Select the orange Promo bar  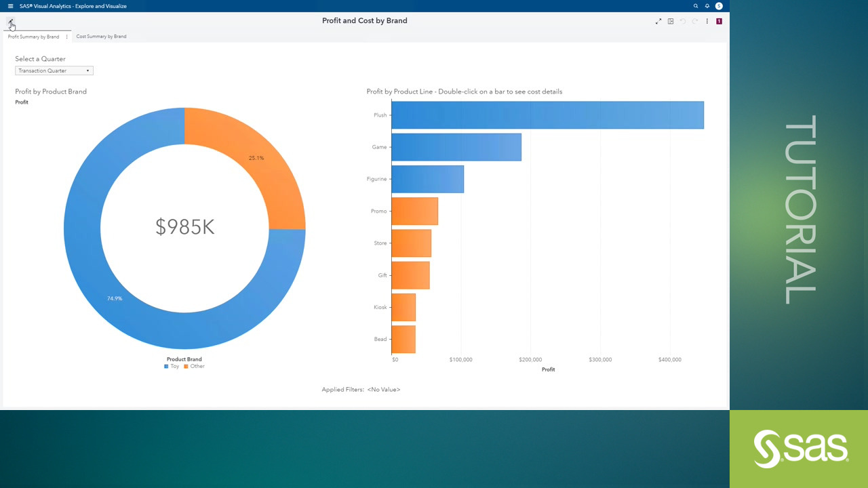pos(414,211)
